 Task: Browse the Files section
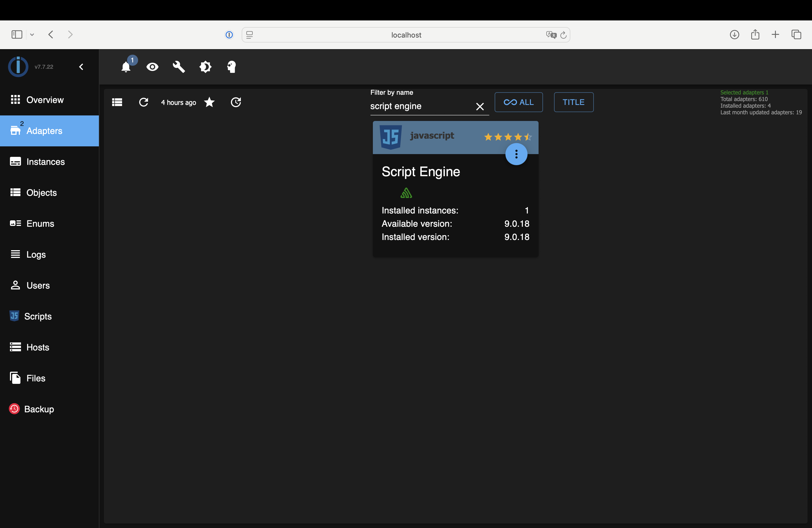pos(49,378)
